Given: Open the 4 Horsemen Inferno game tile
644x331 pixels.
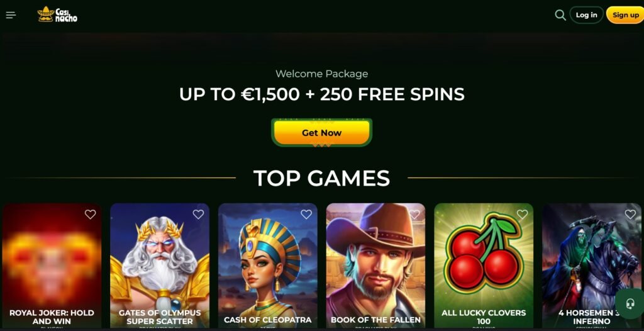Looking at the screenshot, I should point(591,265).
